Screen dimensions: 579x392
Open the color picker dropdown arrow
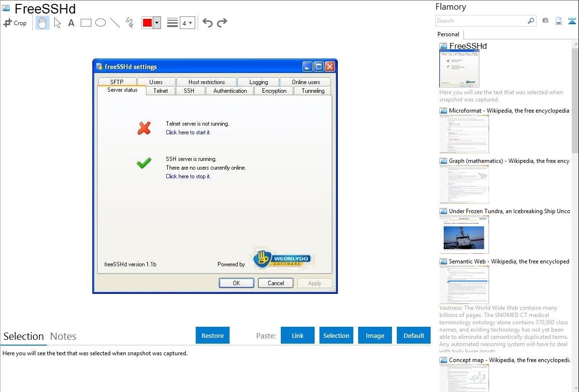click(157, 23)
